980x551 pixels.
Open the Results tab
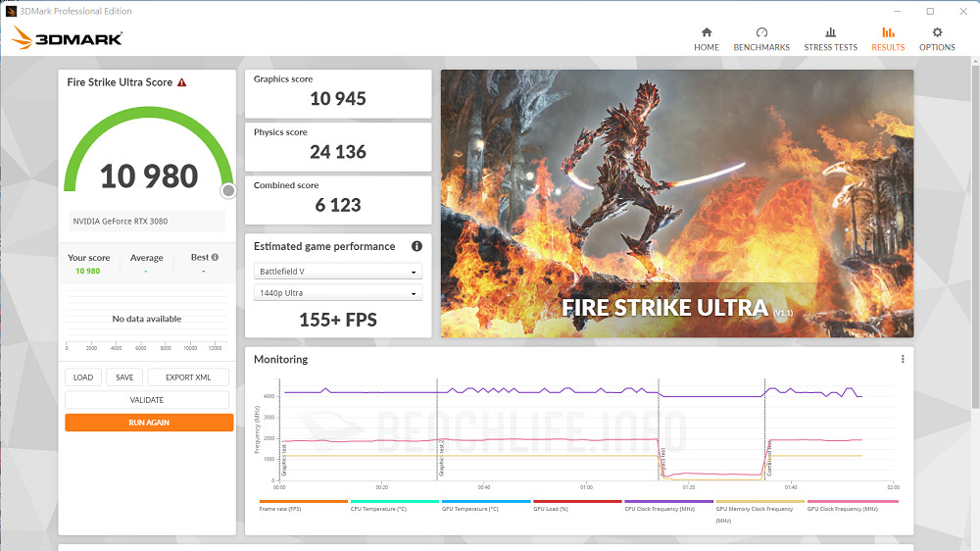coord(888,39)
